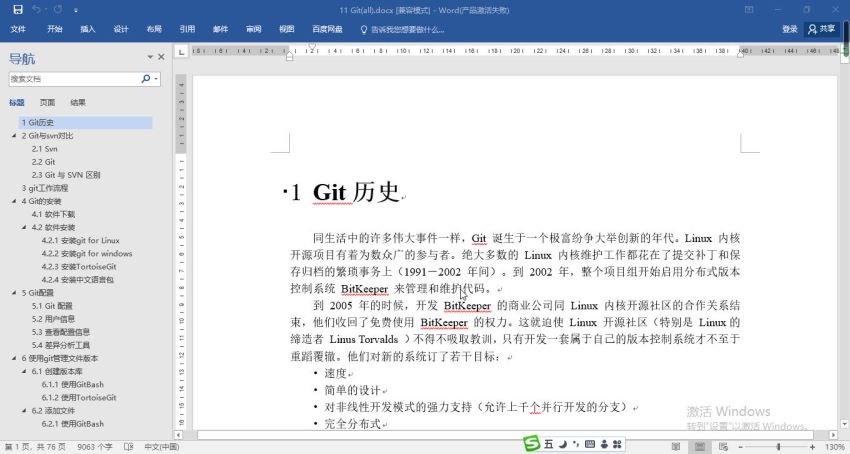Click the 9063 个字 word count
Image resolution: width=850 pixels, height=454 pixels.
[94, 447]
